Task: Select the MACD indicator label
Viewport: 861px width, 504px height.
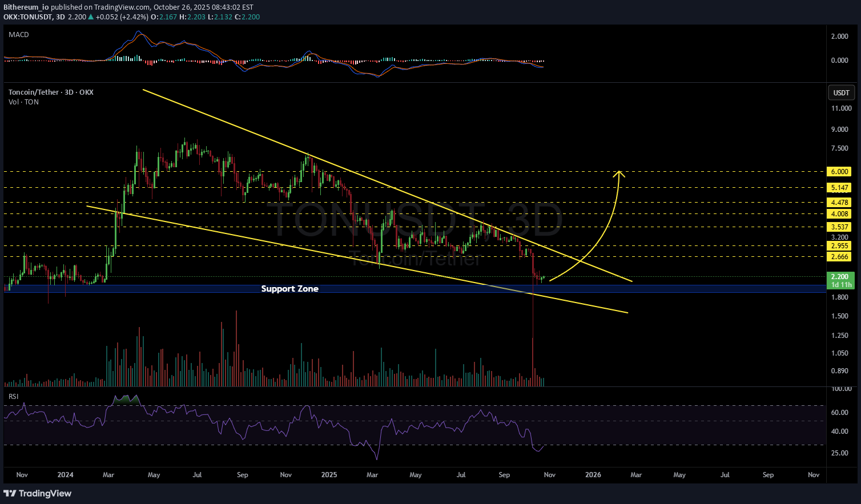Action: coord(19,35)
